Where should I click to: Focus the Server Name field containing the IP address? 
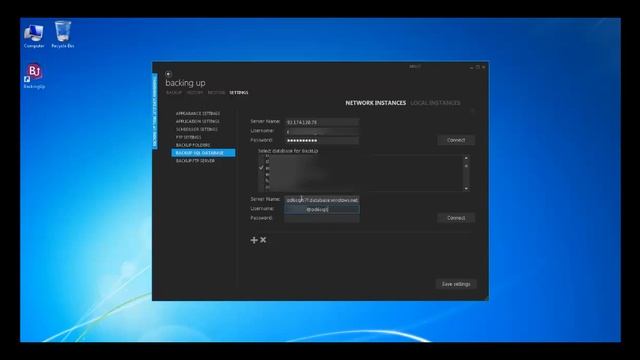tap(322, 122)
